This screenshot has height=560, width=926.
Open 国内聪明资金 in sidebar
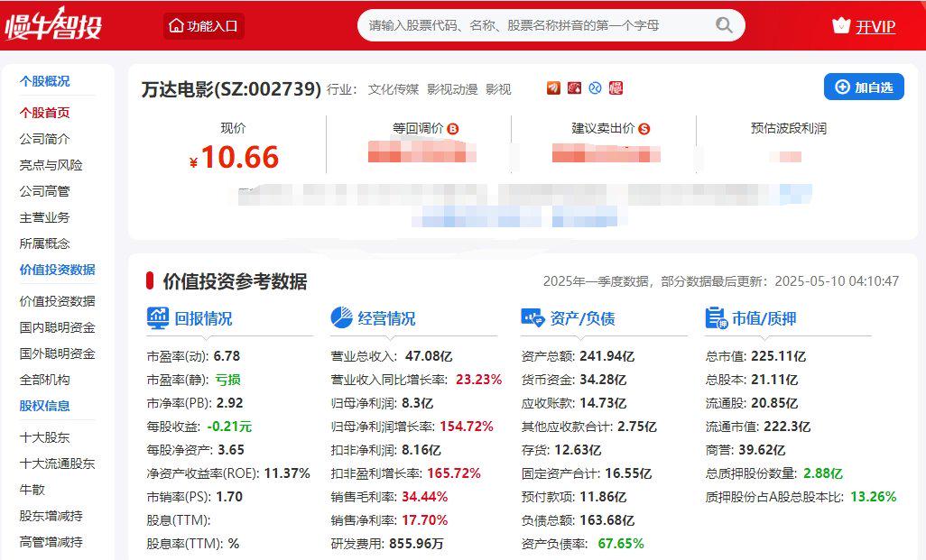[x=57, y=327]
